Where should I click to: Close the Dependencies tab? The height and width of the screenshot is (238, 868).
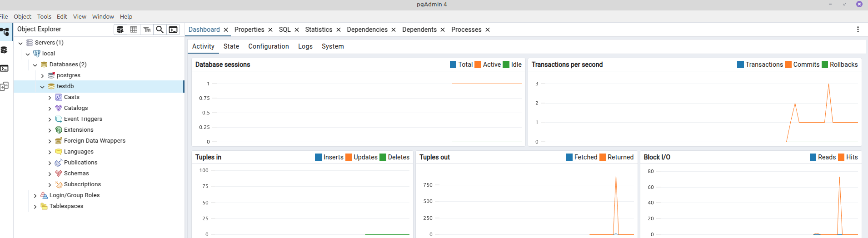[394, 30]
